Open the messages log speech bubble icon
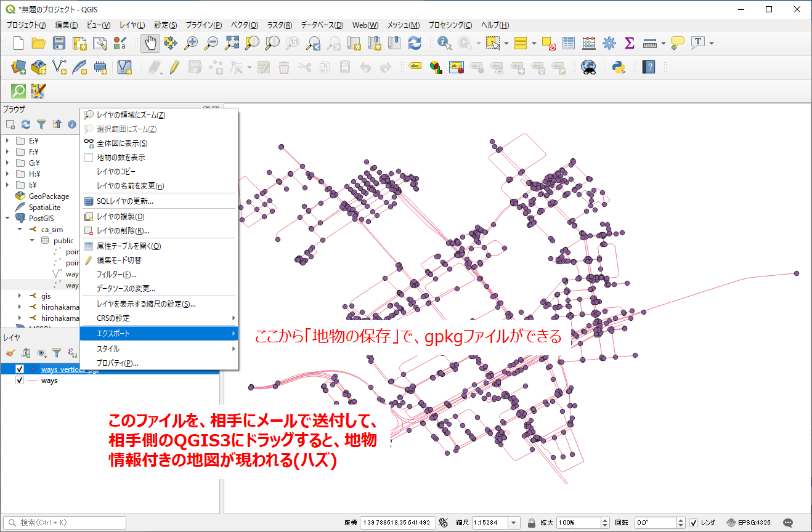This screenshot has height=532, width=812. (x=787, y=523)
